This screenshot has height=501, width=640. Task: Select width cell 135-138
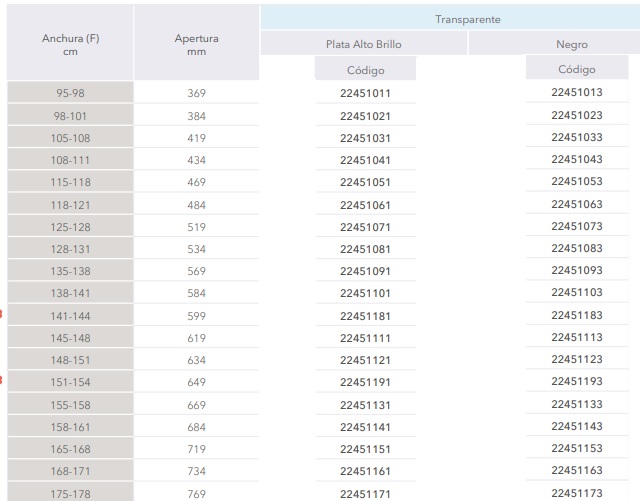click(x=70, y=270)
